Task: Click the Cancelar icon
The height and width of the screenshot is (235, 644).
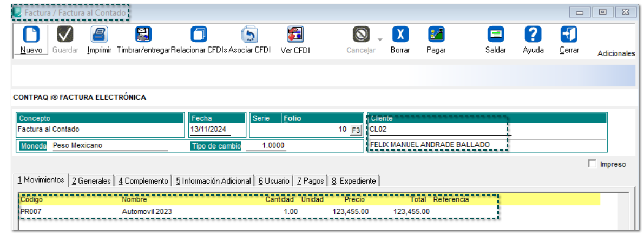Action: coord(361,35)
